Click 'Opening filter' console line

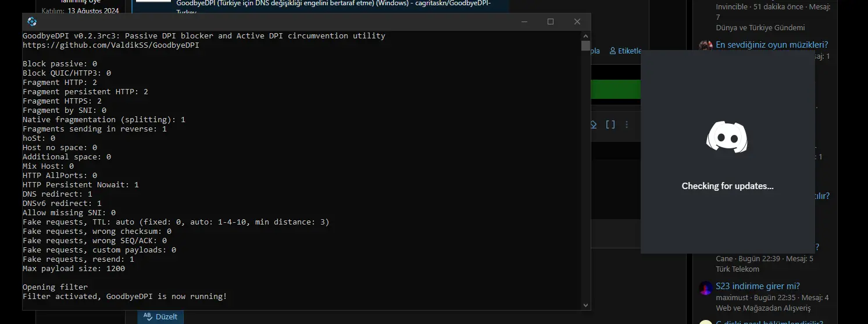coord(55,287)
